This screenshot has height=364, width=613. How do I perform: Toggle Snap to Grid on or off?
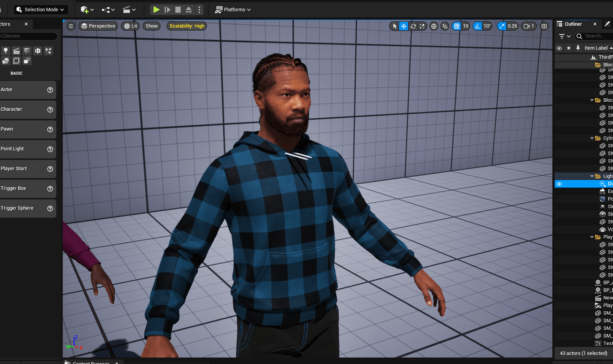click(456, 26)
